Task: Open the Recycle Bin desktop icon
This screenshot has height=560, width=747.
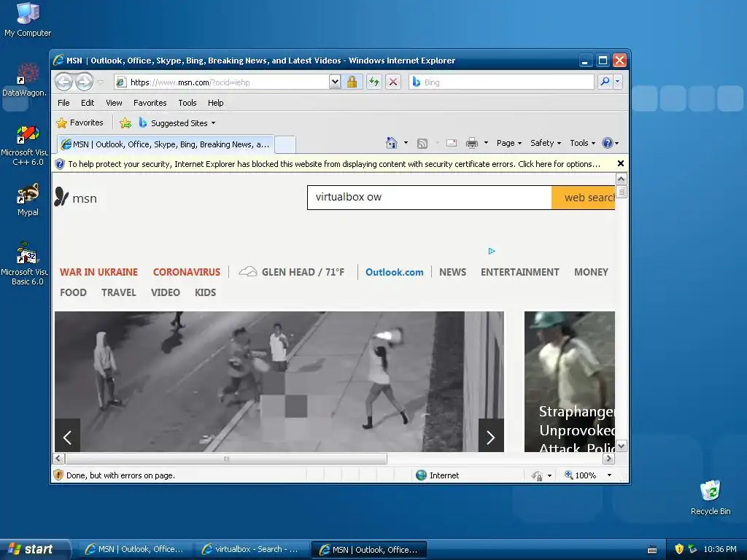Action: coord(711,497)
